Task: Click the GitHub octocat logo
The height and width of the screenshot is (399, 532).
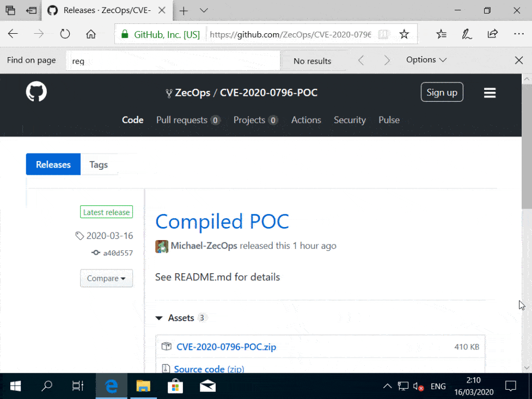Action: [36, 91]
